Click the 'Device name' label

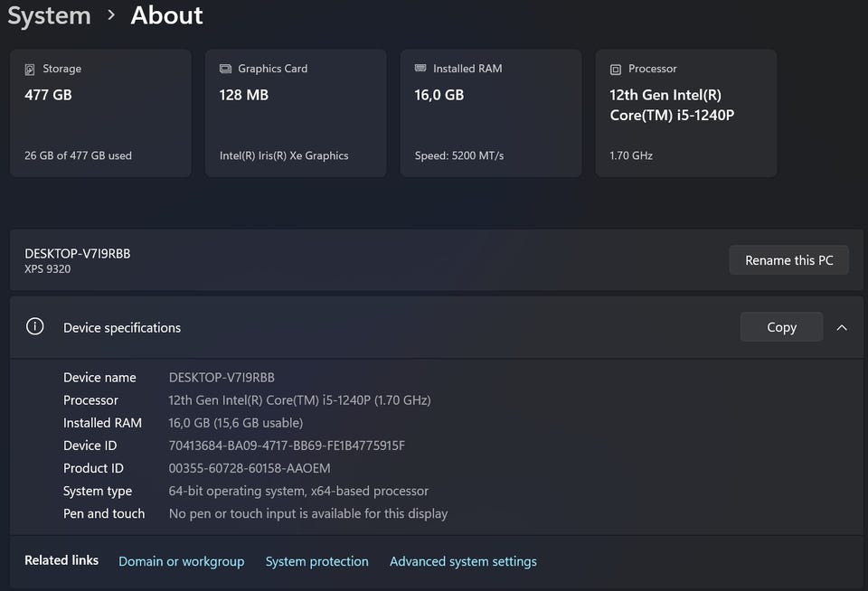coord(99,378)
